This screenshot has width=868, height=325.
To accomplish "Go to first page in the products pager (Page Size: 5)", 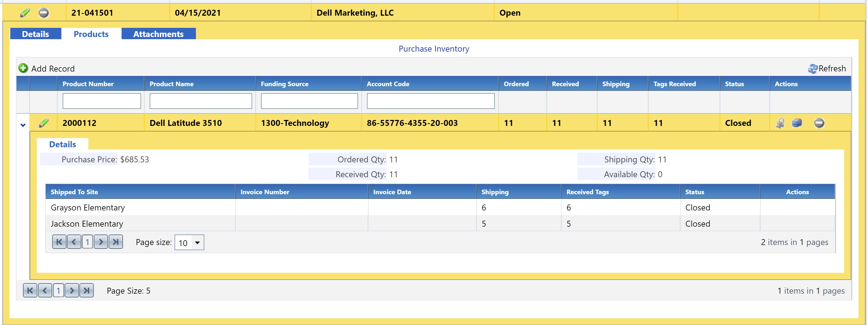I will [x=30, y=290].
